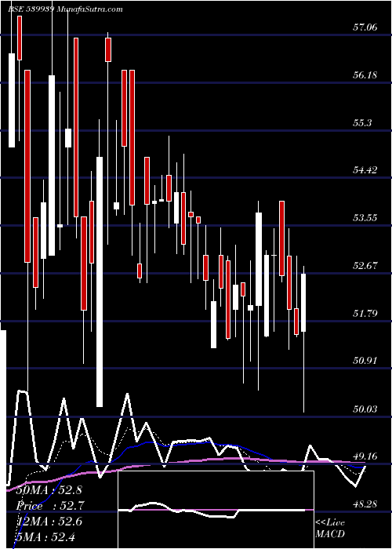Click the Price : 52.7 legend entry
392x549 pixels.
49,506
